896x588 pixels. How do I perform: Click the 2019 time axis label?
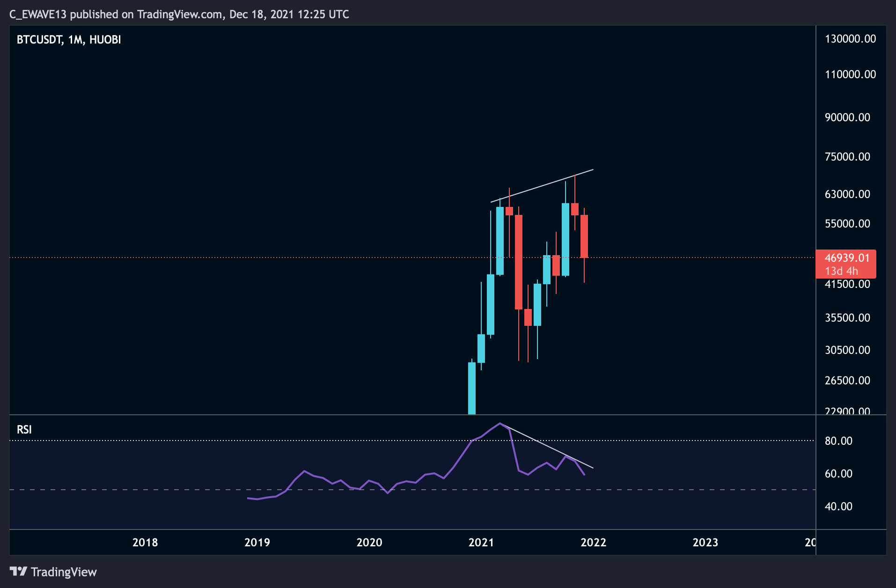(257, 543)
